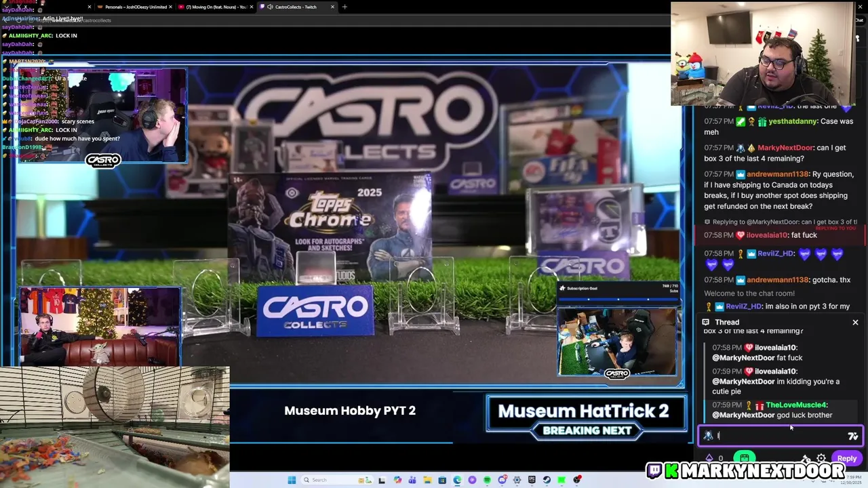This screenshot has width=868, height=488.
Task: Open chat identity badge icon in reply box
Action: [708, 436]
